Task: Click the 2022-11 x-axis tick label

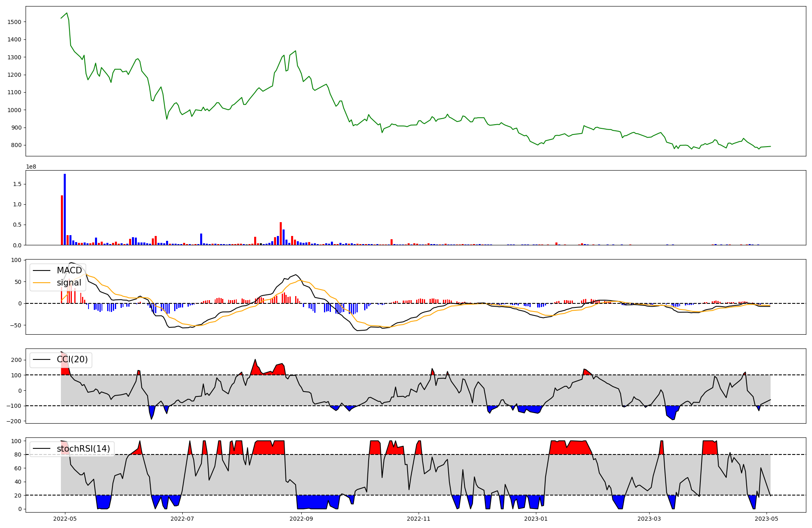Action: tap(419, 519)
